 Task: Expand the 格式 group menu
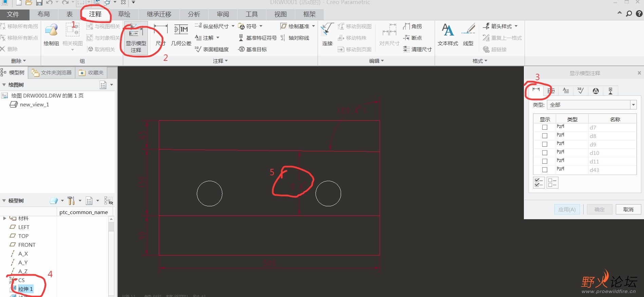480,61
